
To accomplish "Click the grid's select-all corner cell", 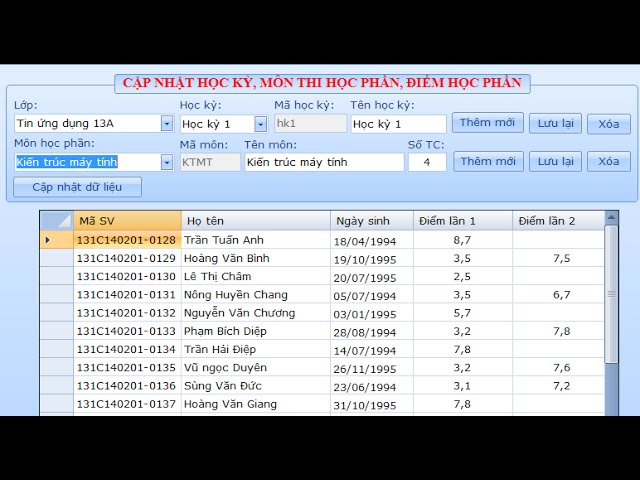I will (x=56, y=220).
